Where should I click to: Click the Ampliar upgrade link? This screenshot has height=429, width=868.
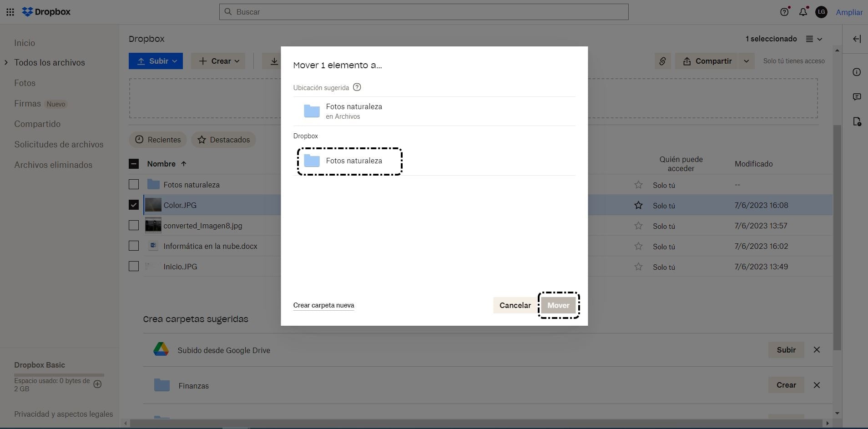(849, 12)
